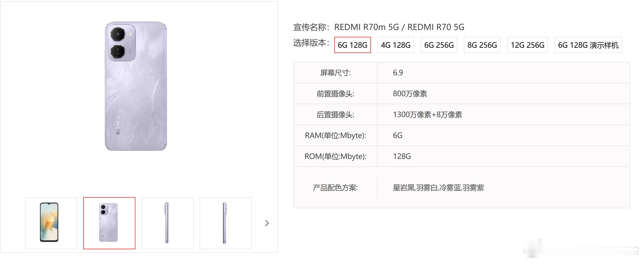
Task: Click the 屏幕尺寸 row value 6.9
Action: (x=398, y=73)
